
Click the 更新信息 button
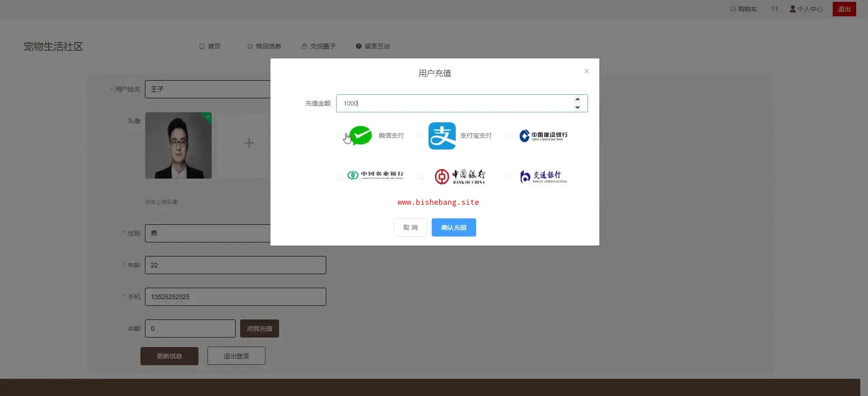click(x=169, y=356)
